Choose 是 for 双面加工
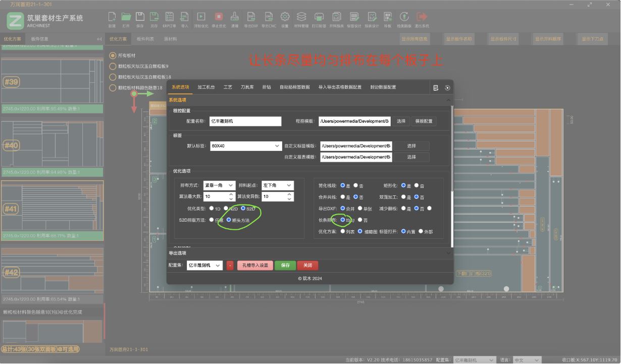 pyautogui.click(x=403, y=197)
